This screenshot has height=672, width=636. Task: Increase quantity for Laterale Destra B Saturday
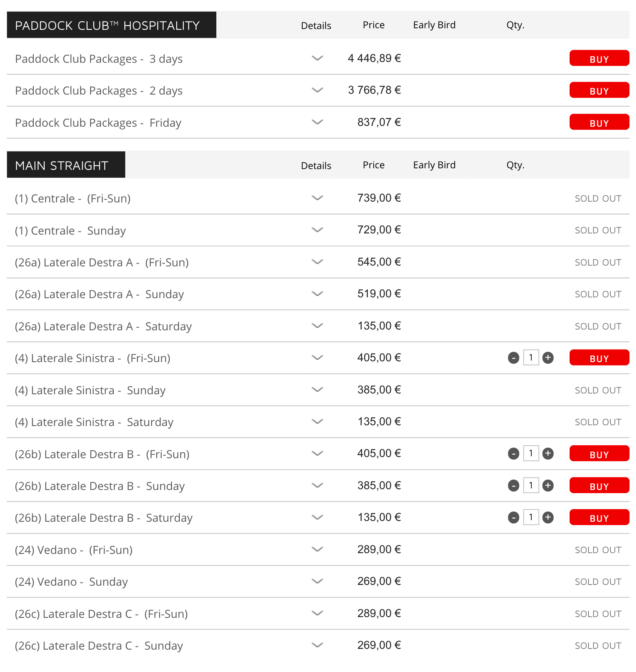click(x=548, y=517)
